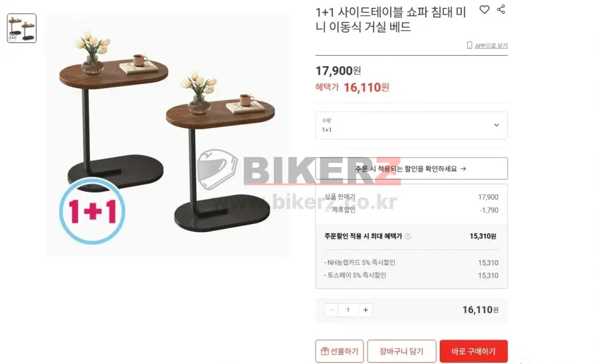Click the chevron arrow in option selector
The image size is (597, 364).
[496, 125]
